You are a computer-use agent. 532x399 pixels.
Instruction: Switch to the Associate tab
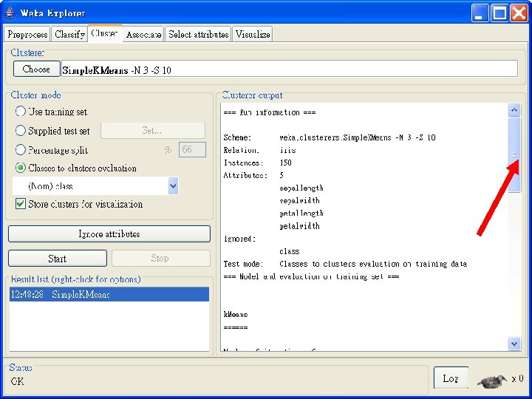pos(143,34)
